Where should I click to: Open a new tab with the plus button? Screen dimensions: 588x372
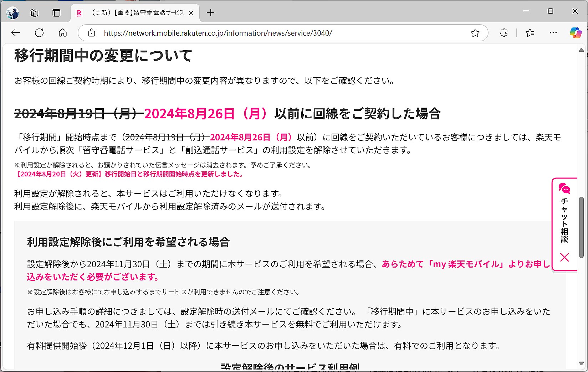pyautogui.click(x=210, y=12)
